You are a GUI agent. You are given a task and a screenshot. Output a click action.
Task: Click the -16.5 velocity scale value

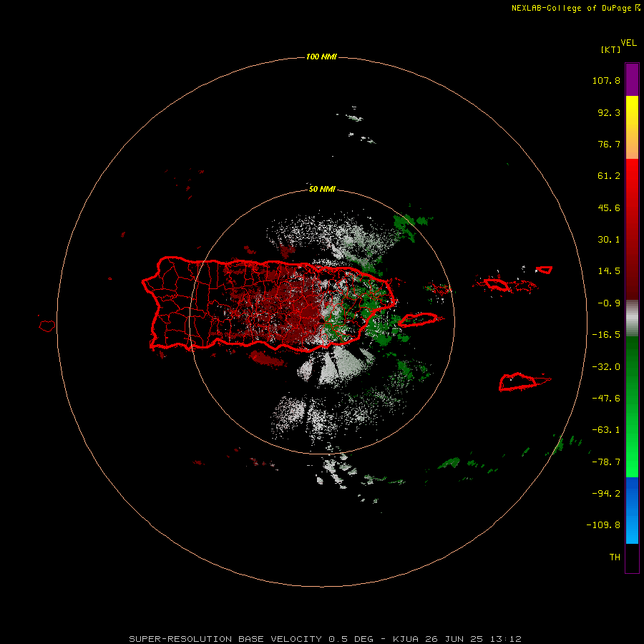click(606, 335)
